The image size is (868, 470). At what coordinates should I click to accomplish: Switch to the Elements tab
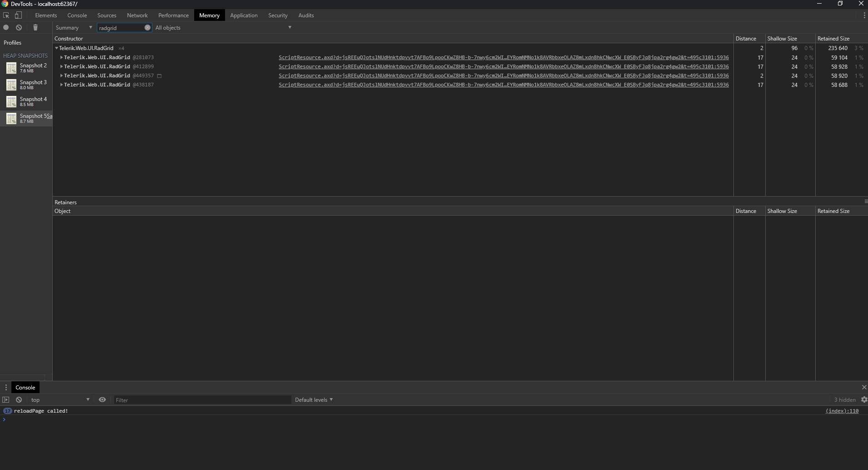tap(46, 15)
